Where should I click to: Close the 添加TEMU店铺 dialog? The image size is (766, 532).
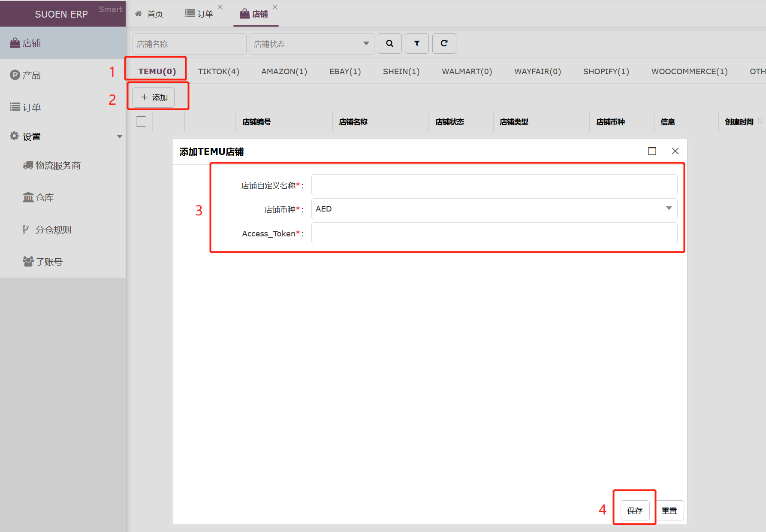pyautogui.click(x=675, y=151)
